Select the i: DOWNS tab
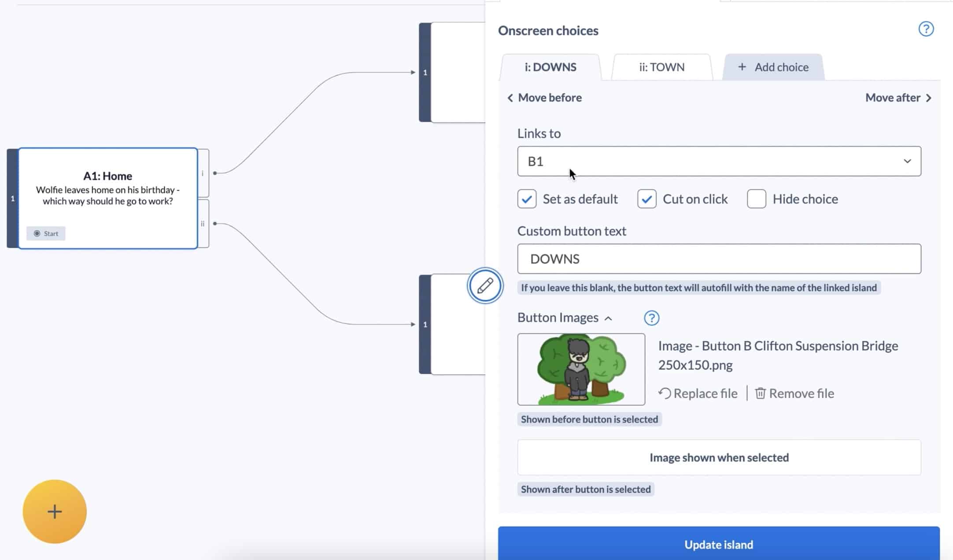The image size is (953, 560). (550, 66)
